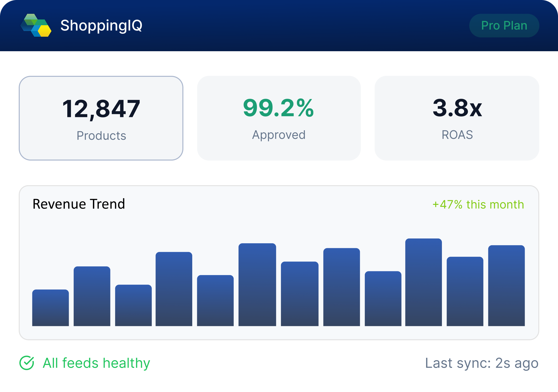
Task: Click the ninth revenue chart bar
Action: (383, 299)
